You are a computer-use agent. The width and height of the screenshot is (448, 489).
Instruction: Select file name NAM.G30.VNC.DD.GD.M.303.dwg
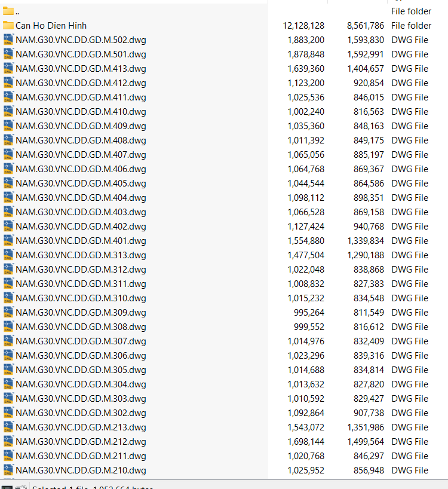[x=81, y=399]
